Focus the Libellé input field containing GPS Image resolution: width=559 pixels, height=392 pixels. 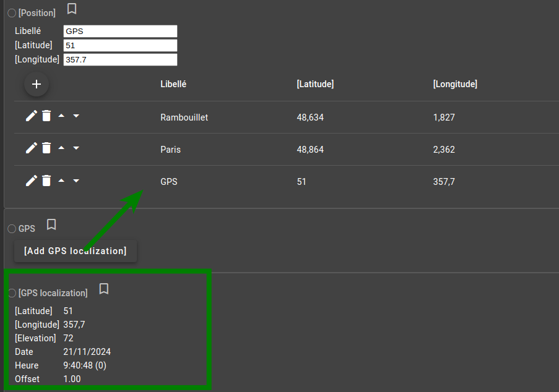[x=120, y=31]
